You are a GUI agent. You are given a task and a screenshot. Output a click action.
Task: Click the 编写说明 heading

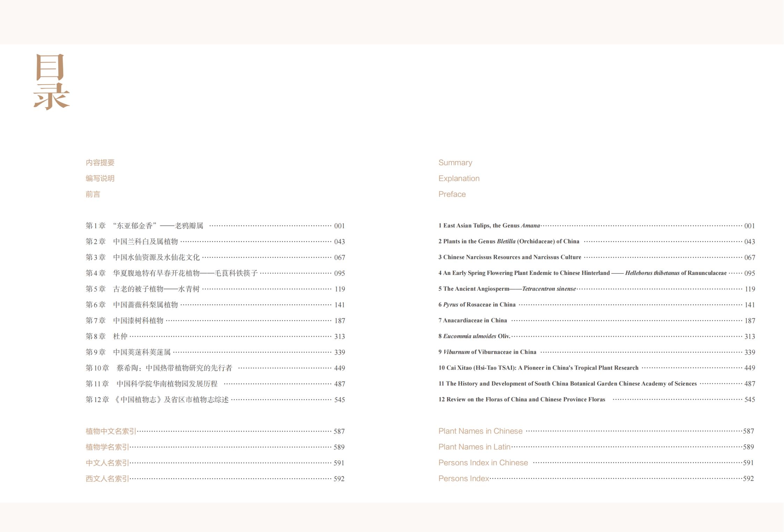point(100,178)
